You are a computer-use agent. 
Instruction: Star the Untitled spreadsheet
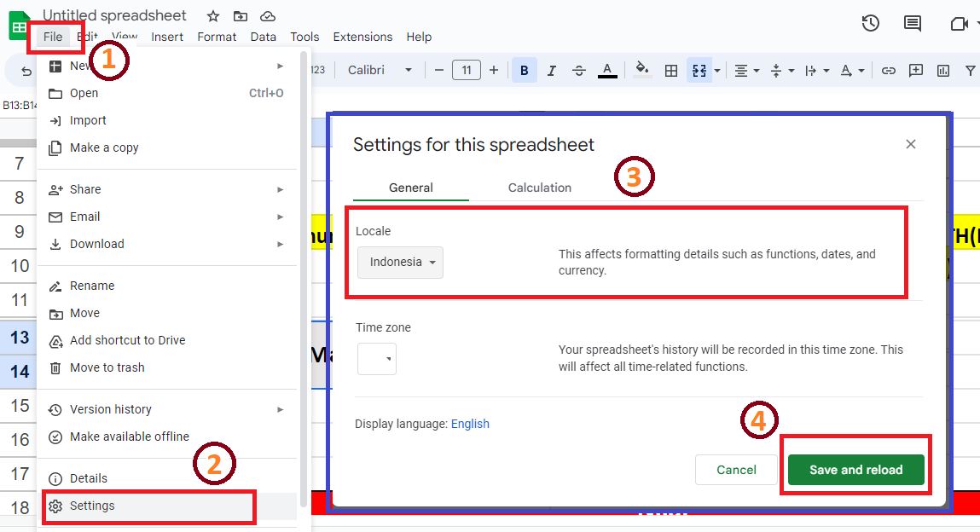click(x=213, y=16)
